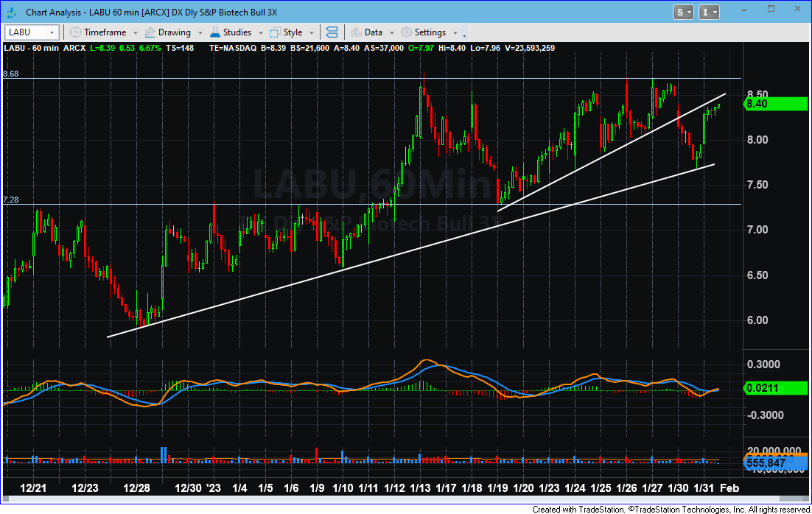Click the 8.00 price axis label
Screen dimensions: 812x514
click(x=757, y=140)
